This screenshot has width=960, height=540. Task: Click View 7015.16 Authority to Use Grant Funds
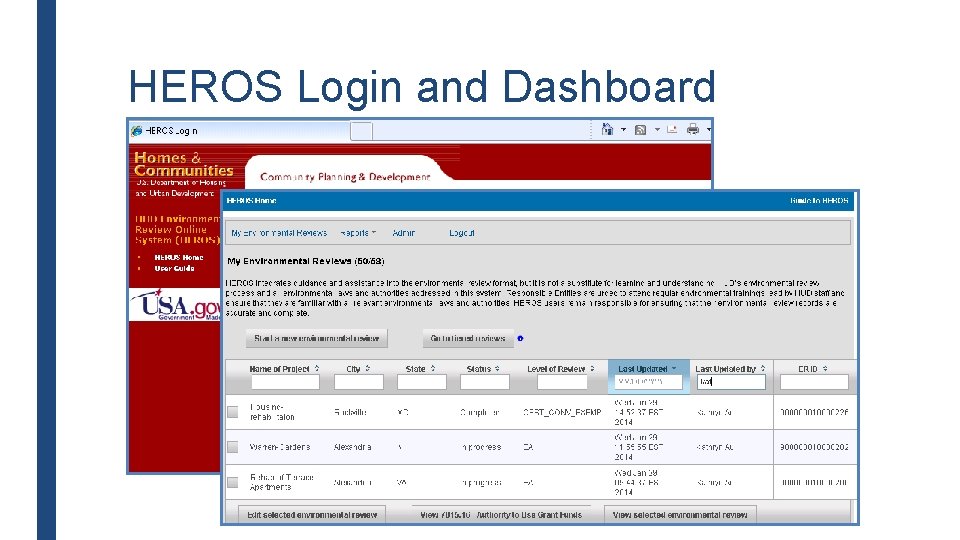click(x=501, y=515)
